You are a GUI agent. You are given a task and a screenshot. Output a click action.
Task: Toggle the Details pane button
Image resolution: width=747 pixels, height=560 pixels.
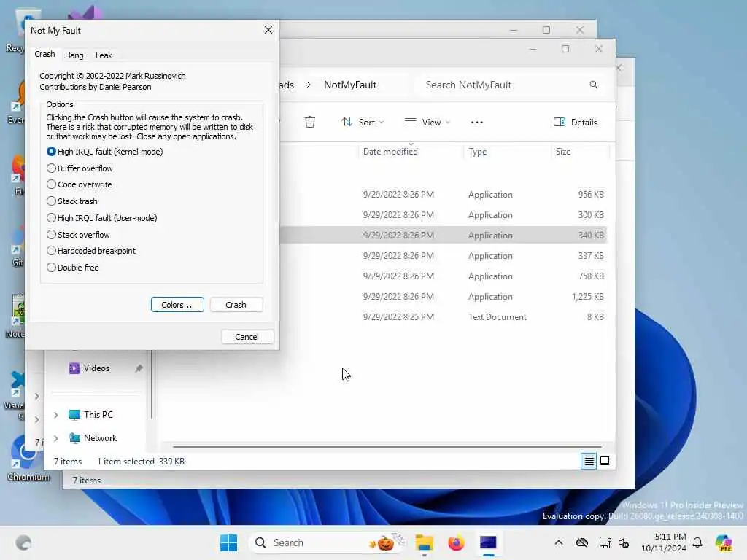[575, 122]
